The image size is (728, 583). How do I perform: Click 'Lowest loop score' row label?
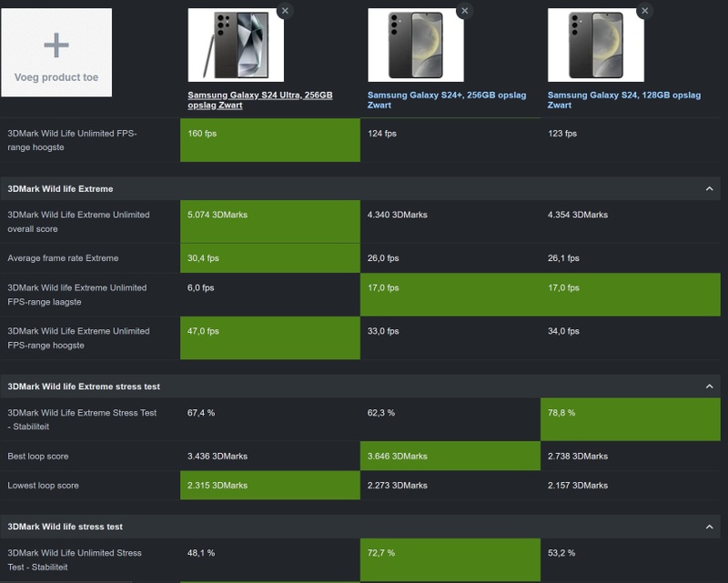pyautogui.click(x=43, y=485)
